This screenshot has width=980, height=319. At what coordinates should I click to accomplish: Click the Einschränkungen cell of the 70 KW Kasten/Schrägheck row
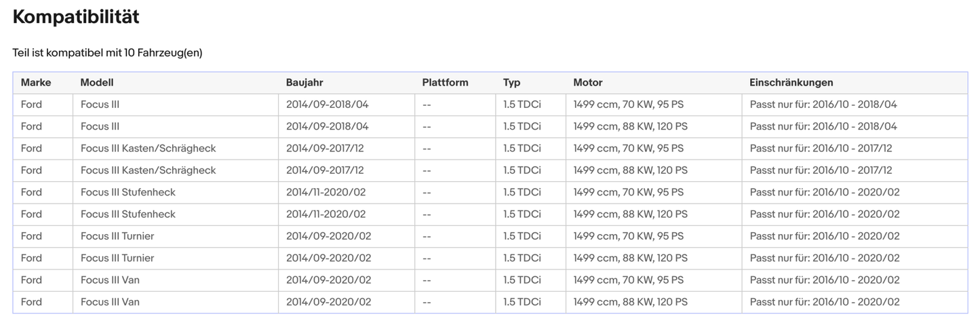(821, 149)
